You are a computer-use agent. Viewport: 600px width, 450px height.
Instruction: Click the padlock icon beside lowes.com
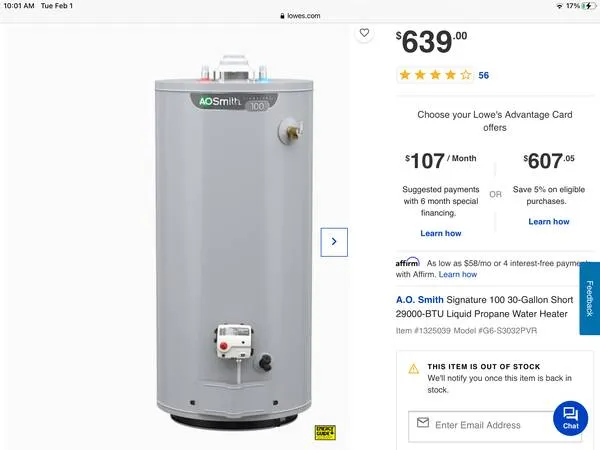point(282,16)
